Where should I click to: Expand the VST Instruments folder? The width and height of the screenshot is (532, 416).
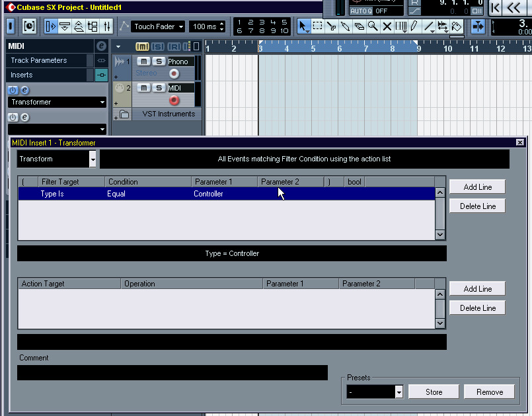point(116,118)
